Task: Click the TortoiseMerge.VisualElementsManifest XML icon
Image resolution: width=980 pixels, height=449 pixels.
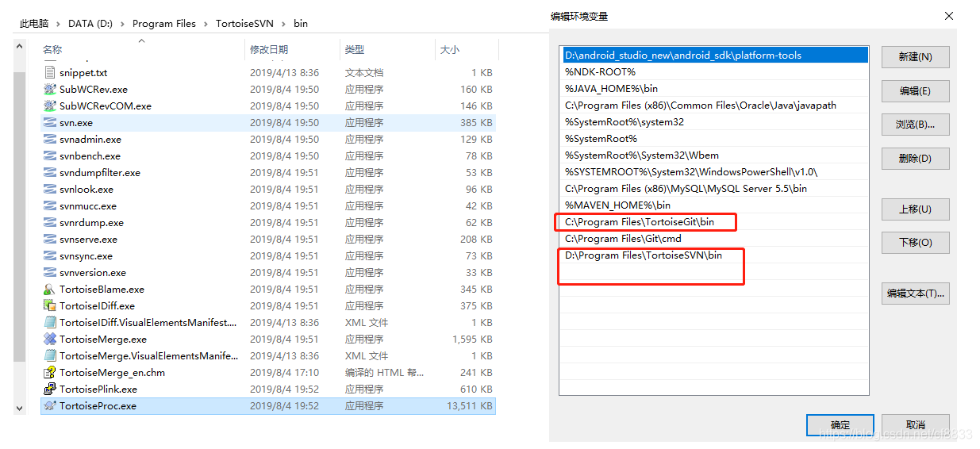Action: point(50,356)
